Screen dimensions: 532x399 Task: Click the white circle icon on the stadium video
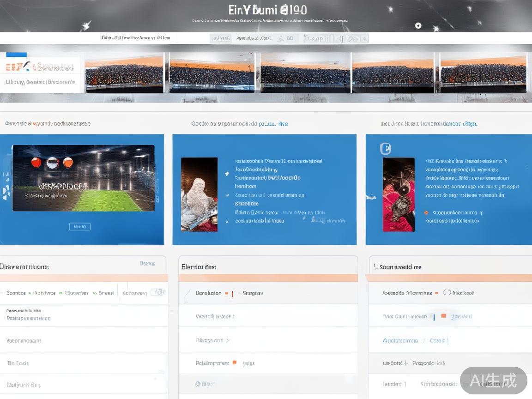(x=53, y=162)
